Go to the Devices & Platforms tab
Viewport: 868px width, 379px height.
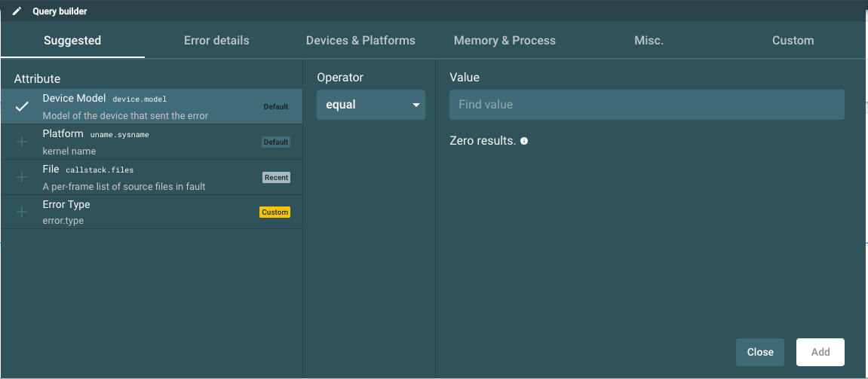[360, 41]
